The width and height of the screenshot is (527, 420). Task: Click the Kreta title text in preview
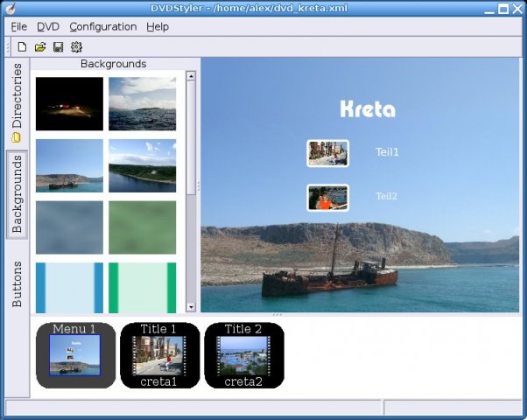367,110
